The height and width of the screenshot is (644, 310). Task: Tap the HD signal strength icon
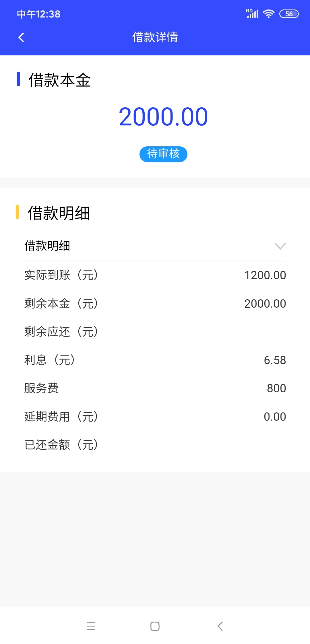click(252, 13)
